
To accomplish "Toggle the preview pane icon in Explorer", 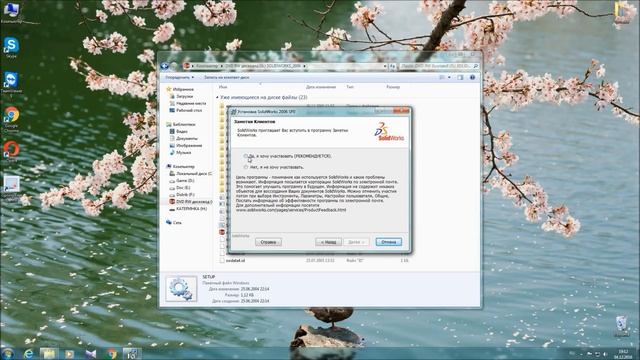I will [x=460, y=77].
